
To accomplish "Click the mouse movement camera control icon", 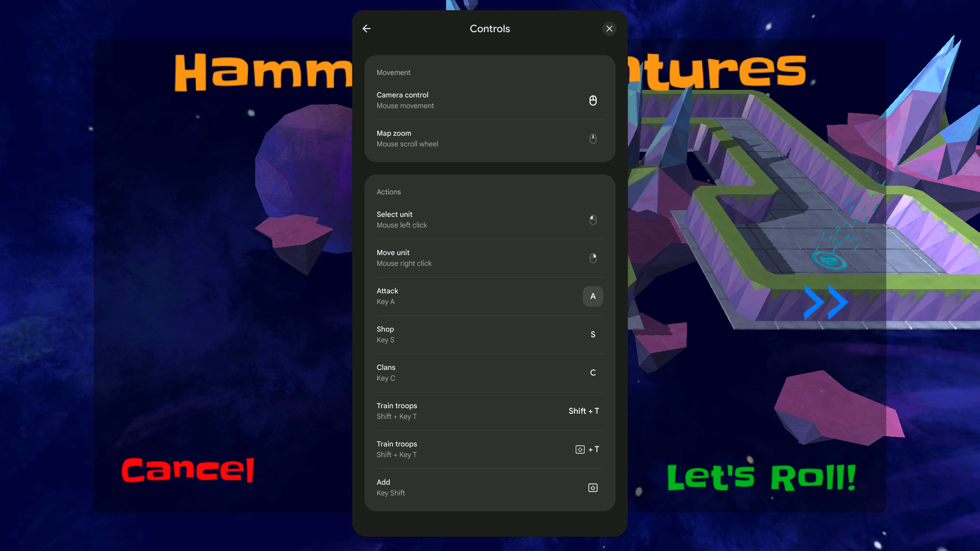I will [592, 100].
